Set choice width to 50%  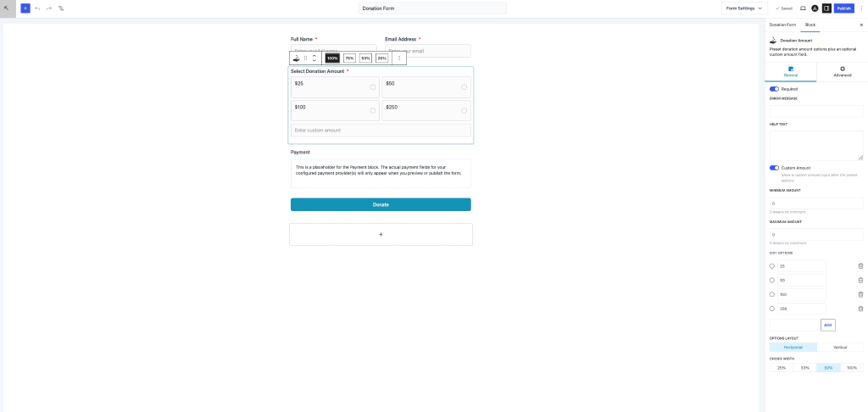pos(829,368)
